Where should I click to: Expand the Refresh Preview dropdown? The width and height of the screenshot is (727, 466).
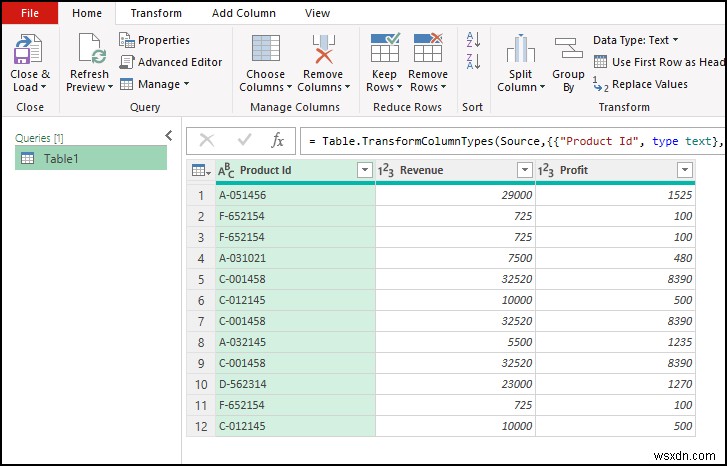[110, 87]
